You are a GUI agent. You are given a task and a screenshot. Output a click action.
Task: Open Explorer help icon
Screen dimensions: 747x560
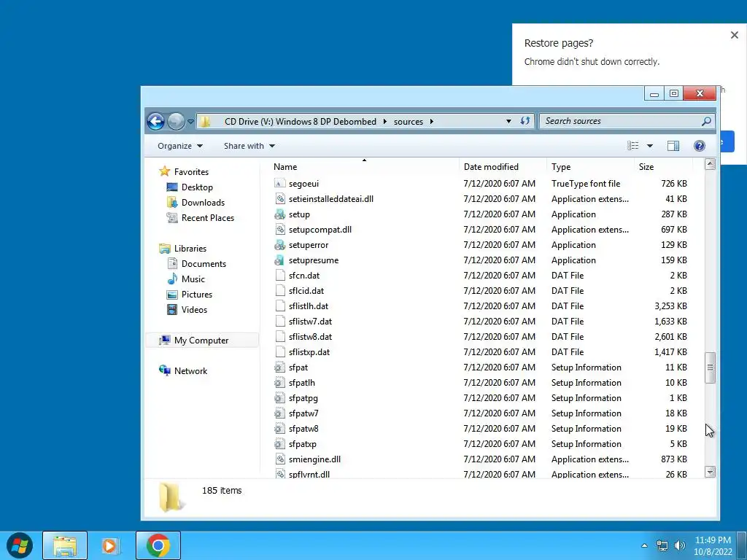(700, 146)
